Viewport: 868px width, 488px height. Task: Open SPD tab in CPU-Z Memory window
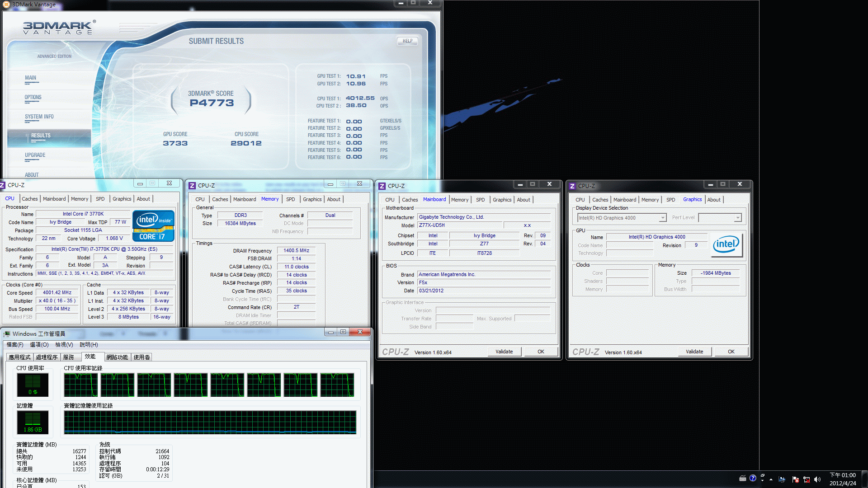pyautogui.click(x=291, y=199)
